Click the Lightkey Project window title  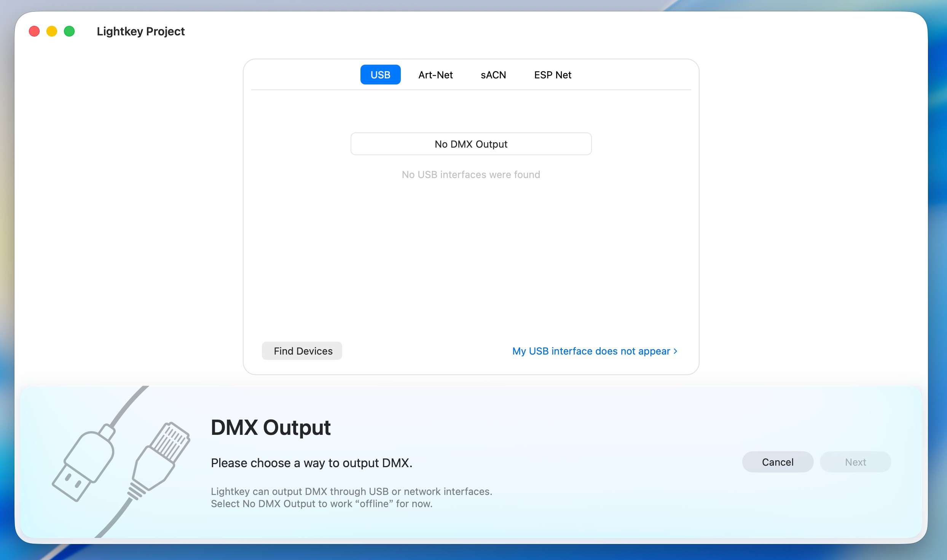pyautogui.click(x=140, y=31)
